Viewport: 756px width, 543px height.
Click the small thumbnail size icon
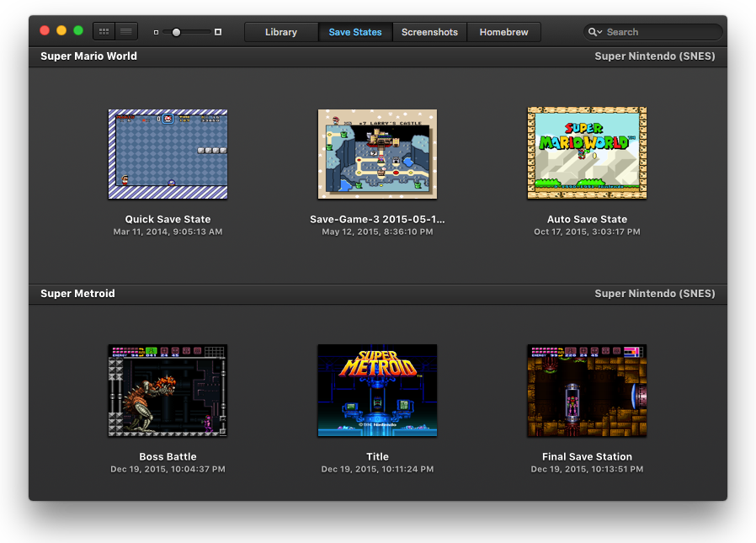156,32
